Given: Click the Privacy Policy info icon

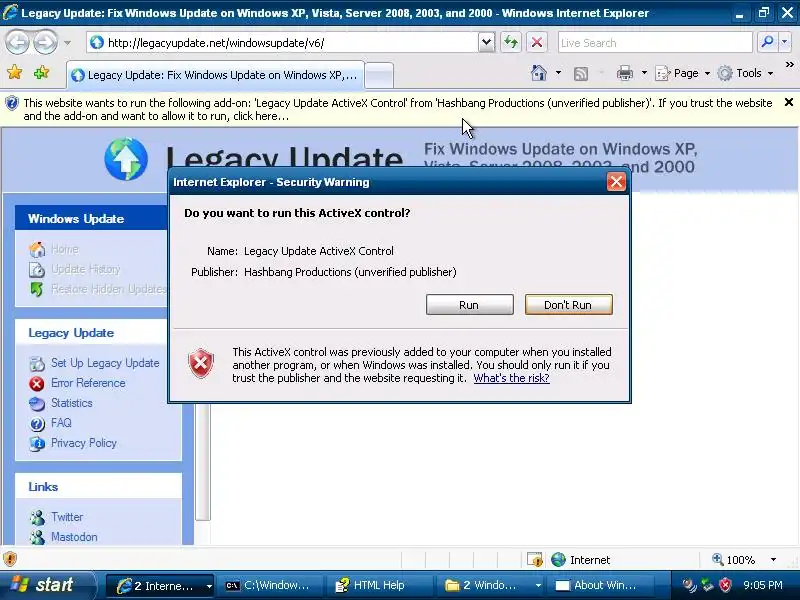Looking at the screenshot, I should tap(37, 443).
